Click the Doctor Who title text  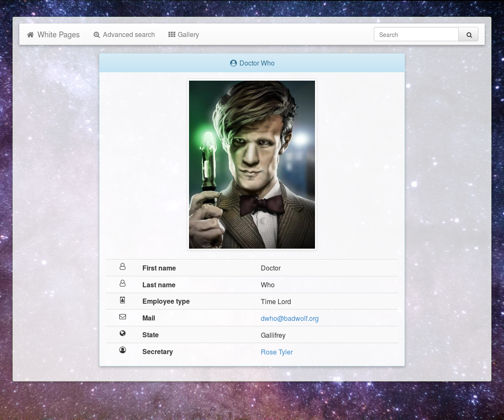(257, 63)
